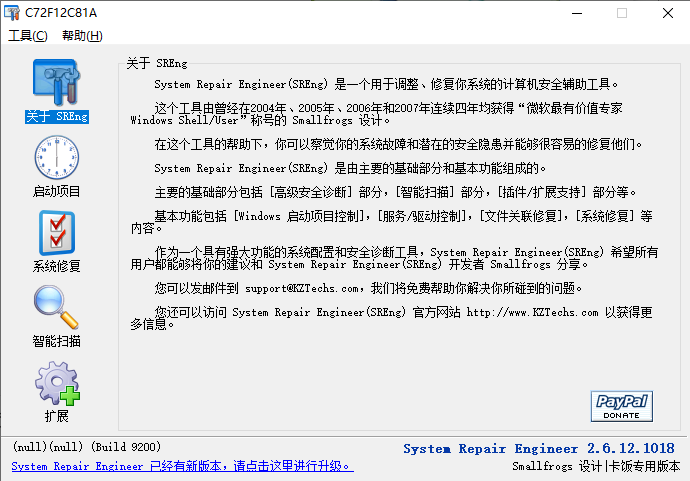
Task: Open the 启动项目 clock icon
Action: 56,158
